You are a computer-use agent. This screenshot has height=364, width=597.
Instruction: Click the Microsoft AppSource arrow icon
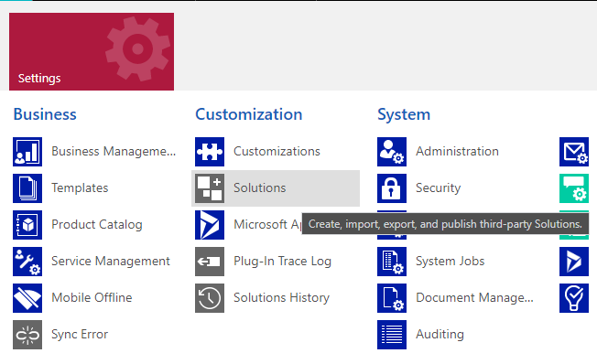pos(210,225)
